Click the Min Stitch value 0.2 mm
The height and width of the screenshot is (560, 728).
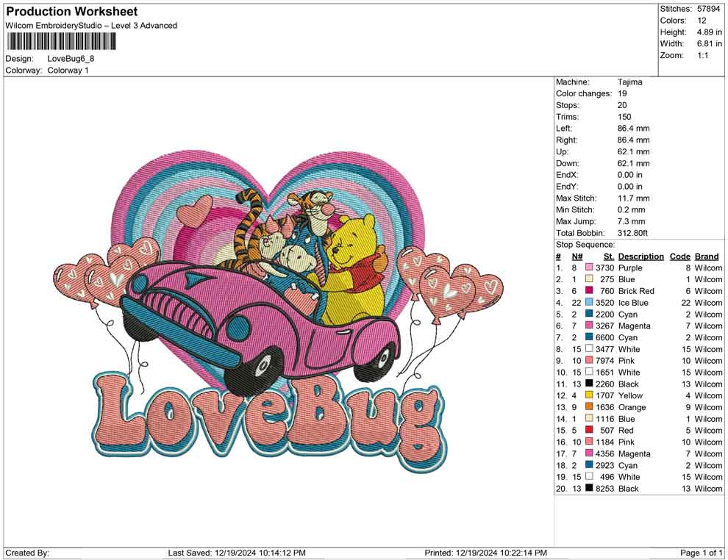tap(632, 209)
